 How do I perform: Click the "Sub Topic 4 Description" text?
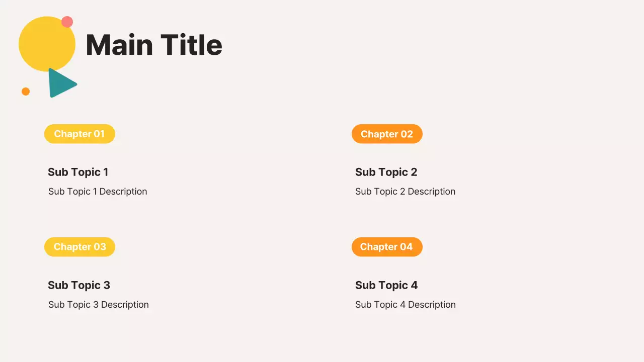click(x=406, y=305)
